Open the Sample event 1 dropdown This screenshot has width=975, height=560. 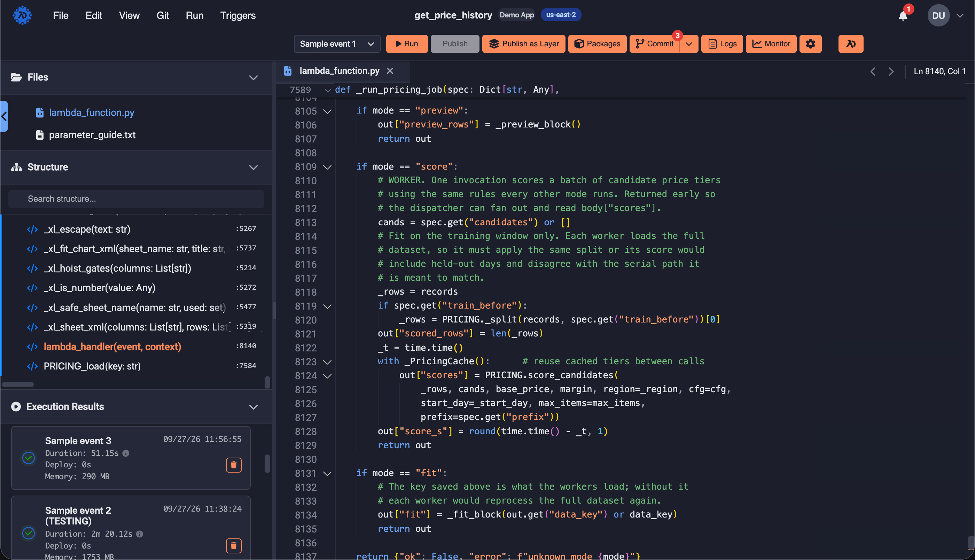coord(337,44)
